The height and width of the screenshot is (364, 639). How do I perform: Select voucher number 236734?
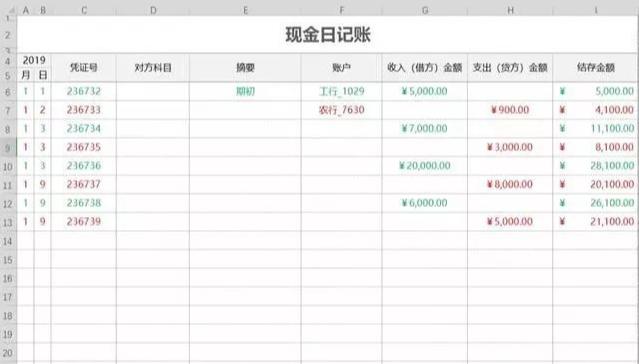coord(84,129)
